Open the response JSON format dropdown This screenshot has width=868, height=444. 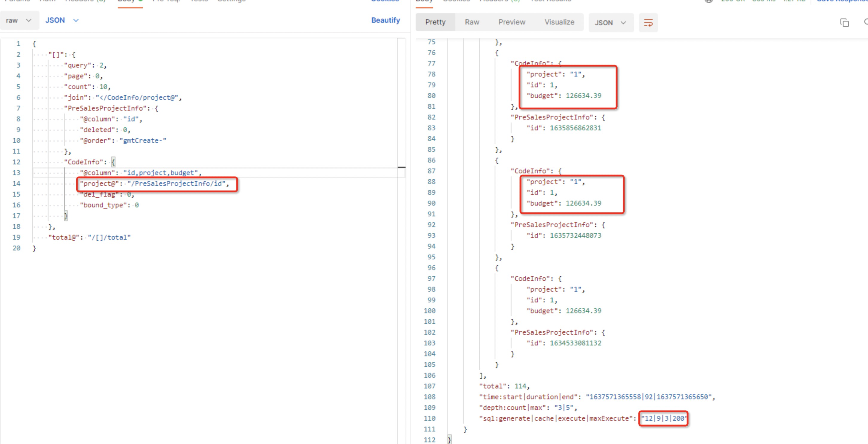610,22
